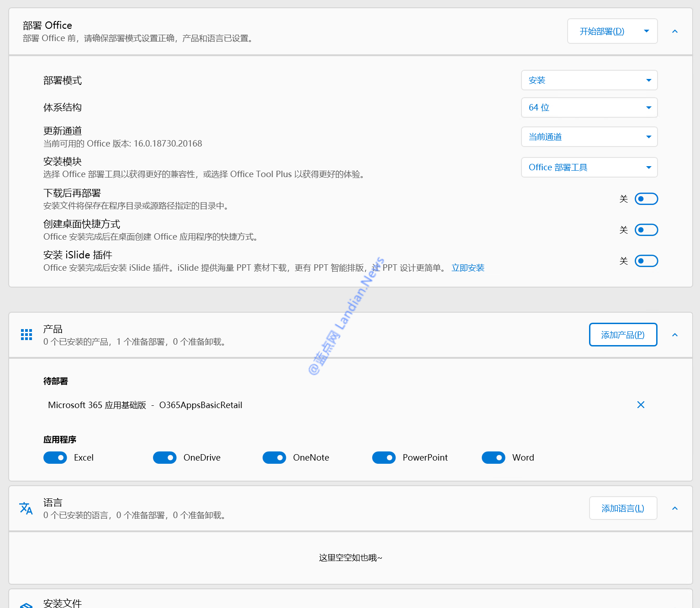The image size is (700, 608).
Task: Click the 待部署 heading text
Action: pyautogui.click(x=56, y=381)
